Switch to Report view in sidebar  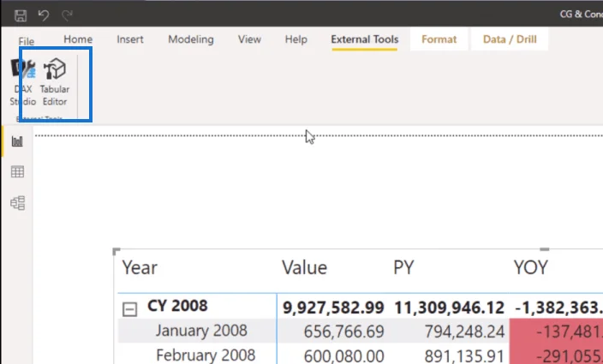tap(17, 141)
